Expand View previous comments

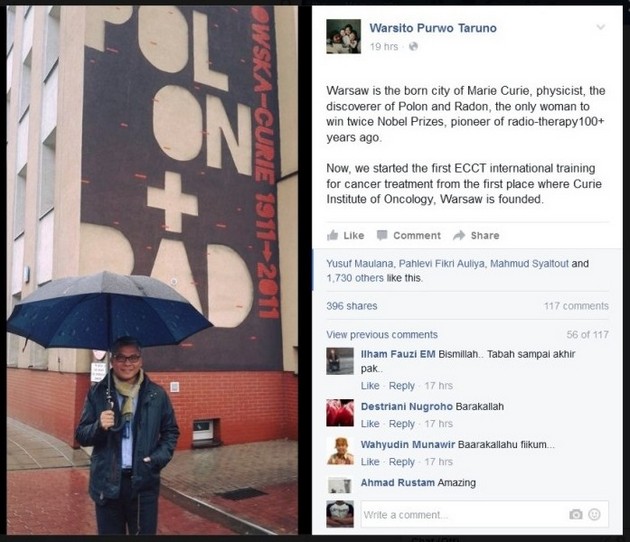(x=382, y=335)
